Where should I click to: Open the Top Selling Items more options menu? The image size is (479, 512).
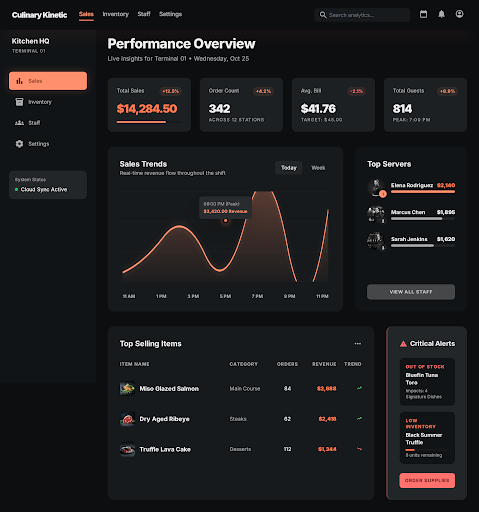coord(358,344)
